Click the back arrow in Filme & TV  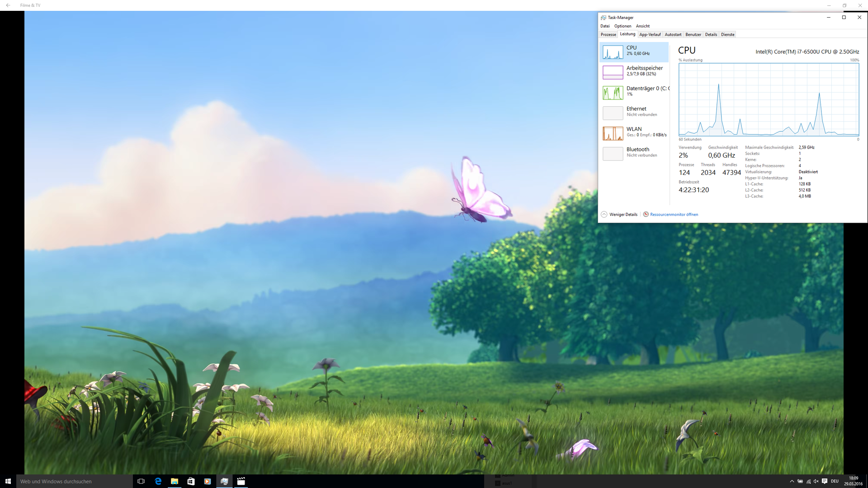tap(8, 5)
